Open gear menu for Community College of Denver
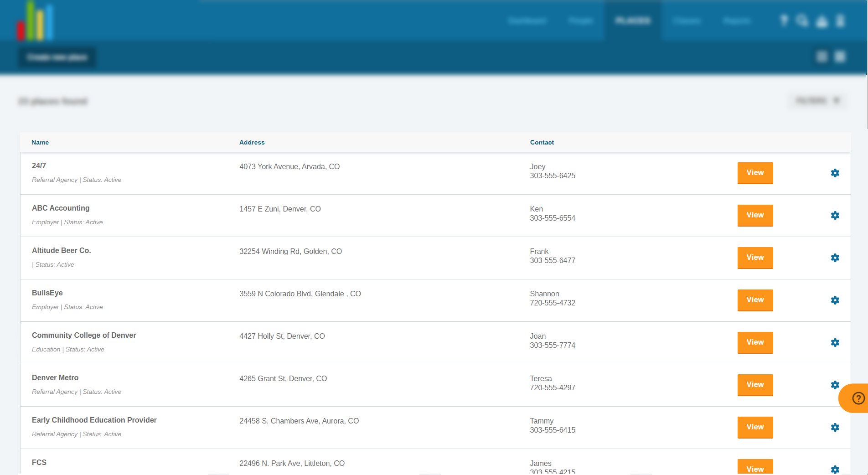The height and width of the screenshot is (475, 868). click(x=835, y=342)
